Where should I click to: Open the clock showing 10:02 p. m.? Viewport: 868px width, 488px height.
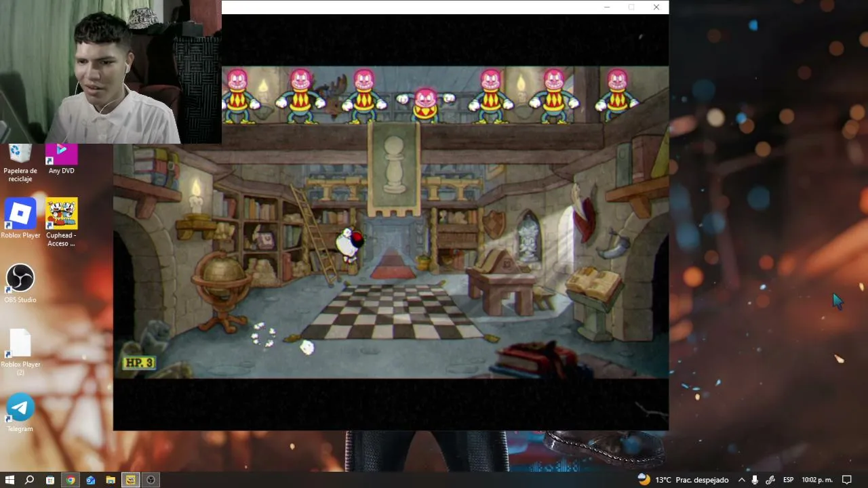(817, 480)
